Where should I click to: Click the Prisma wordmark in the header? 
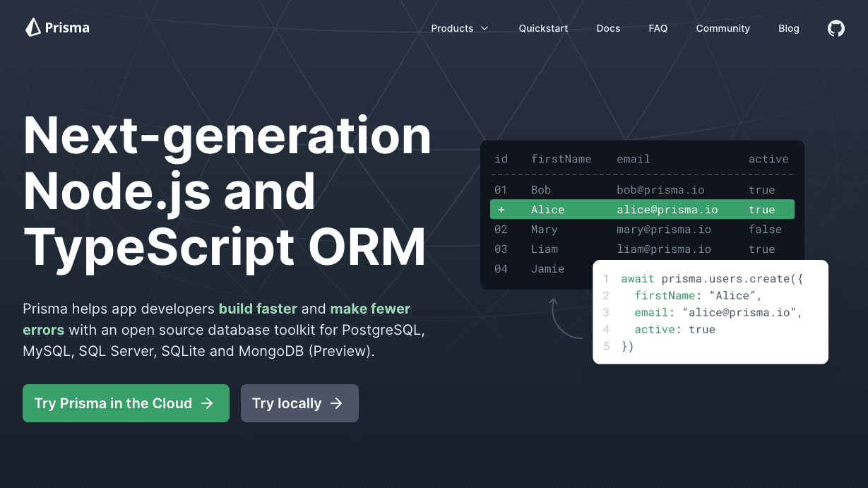67,28
